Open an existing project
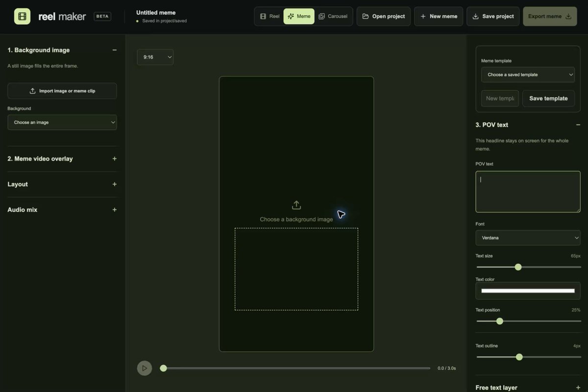Viewport: 588px width, 392px height. coord(384,16)
